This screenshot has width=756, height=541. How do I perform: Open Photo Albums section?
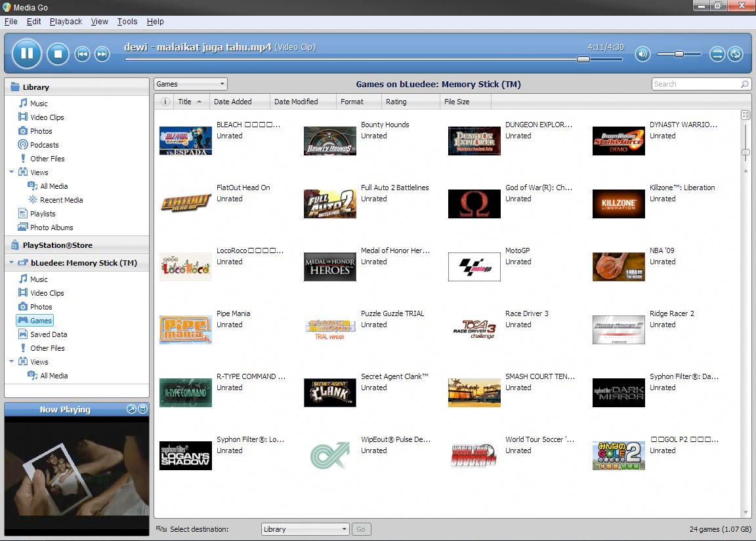45,228
